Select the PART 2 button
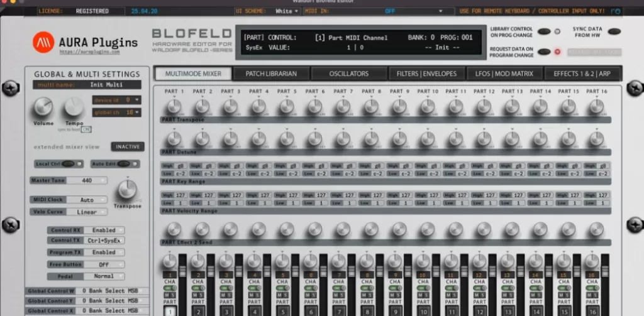The height and width of the screenshot is (316, 644). click(x=198, y=311)
